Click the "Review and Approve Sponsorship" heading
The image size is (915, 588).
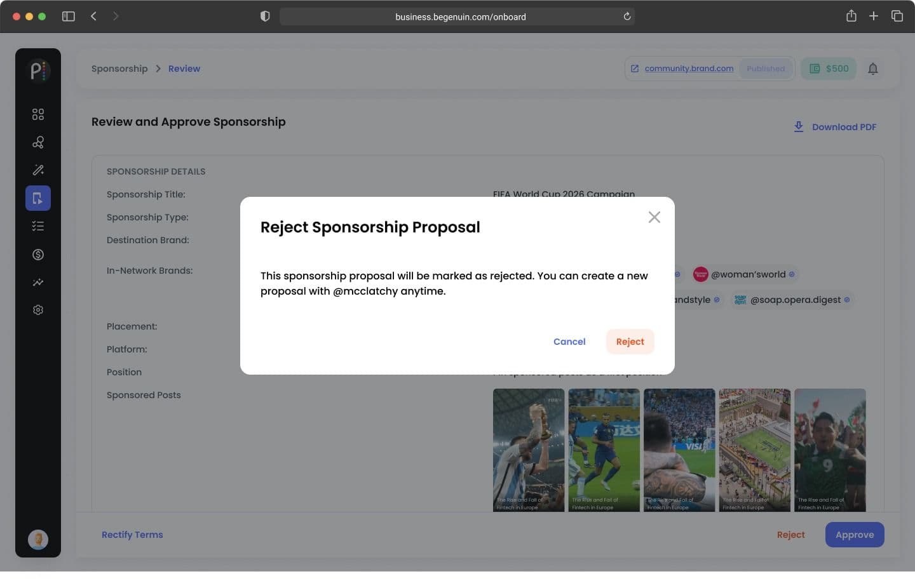pos(189,122)
